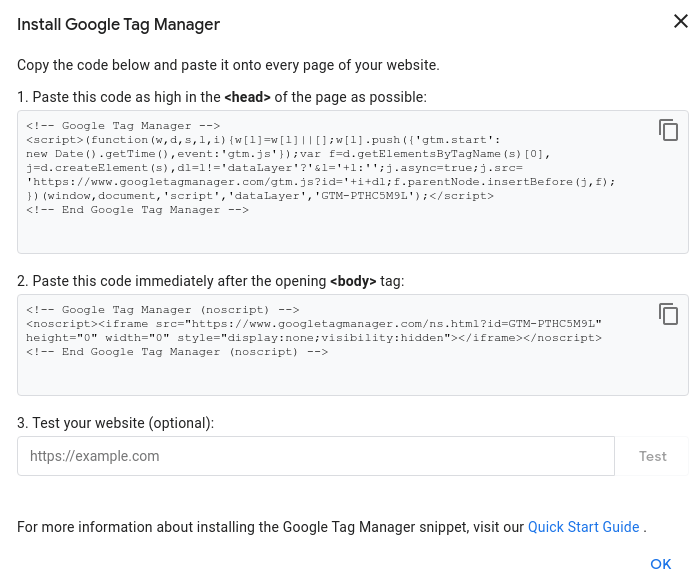Image resolution: width=700 pixels, height=584 pixels.
Task: Click the 'Test your website (optional)' label
Action: click(x=116, y=423)
